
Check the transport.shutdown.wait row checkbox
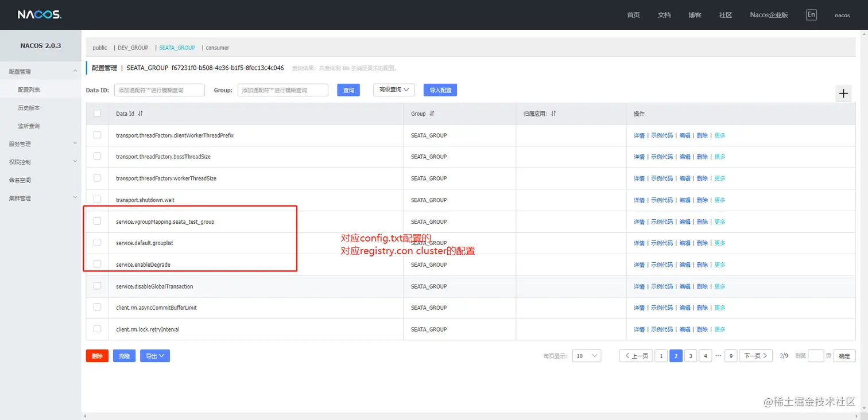pos(97,200)
